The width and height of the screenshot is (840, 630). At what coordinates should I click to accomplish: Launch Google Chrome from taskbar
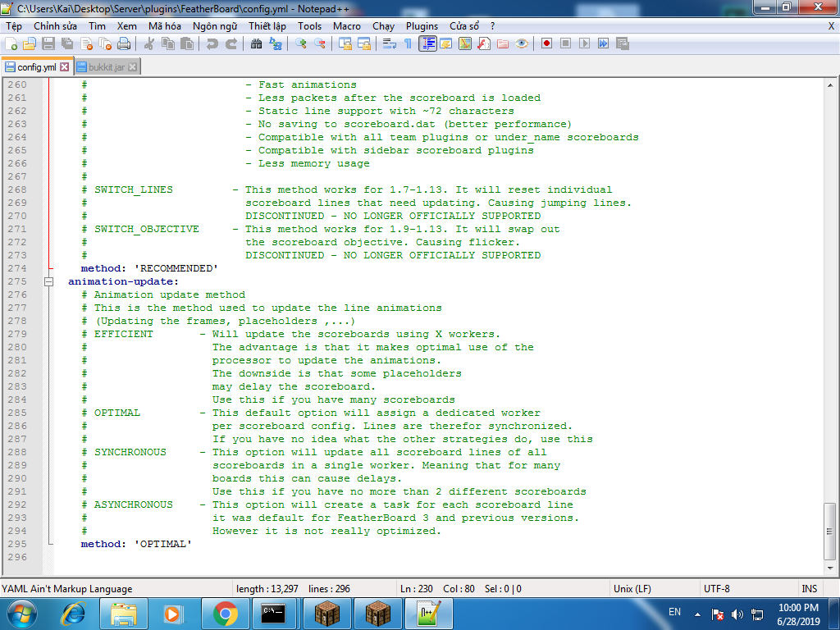tap(225, 614)
